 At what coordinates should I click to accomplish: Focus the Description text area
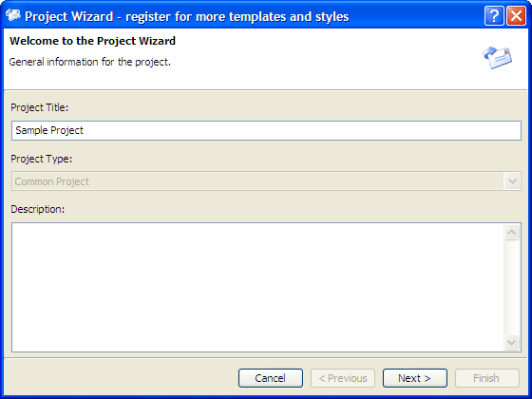[257, 287]
